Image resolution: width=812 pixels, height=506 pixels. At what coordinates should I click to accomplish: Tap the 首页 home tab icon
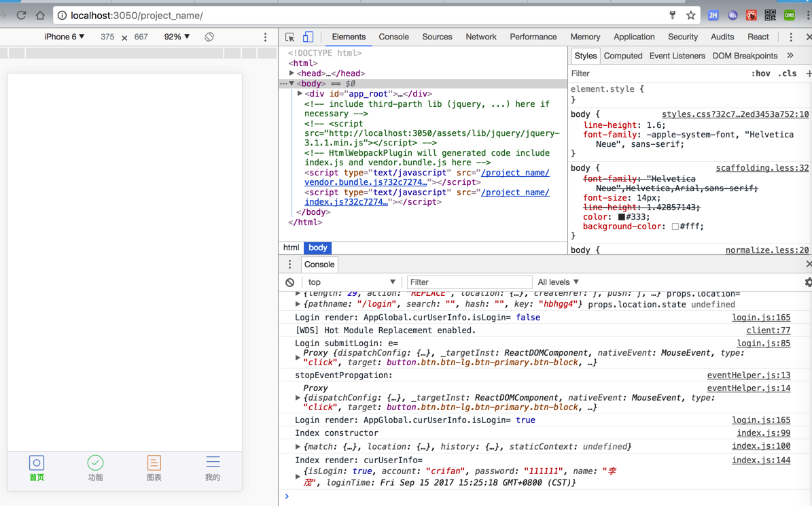point(37,463)
